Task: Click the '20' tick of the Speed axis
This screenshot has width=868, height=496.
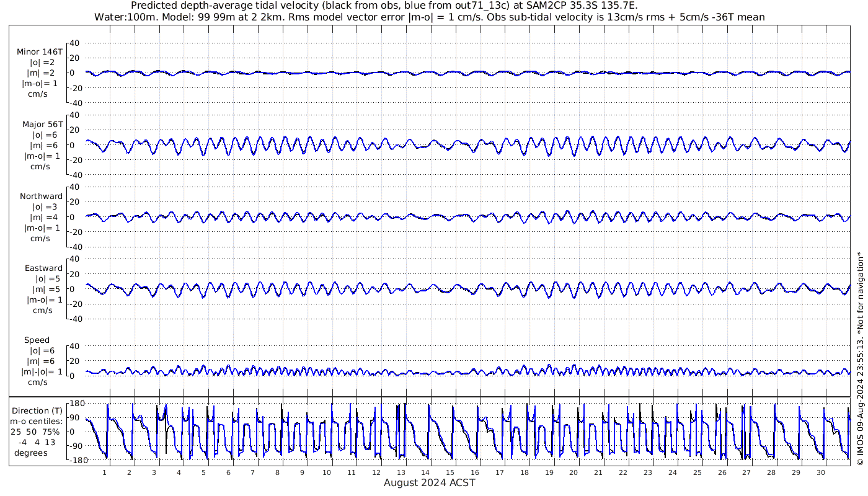Action: point(75,361)
